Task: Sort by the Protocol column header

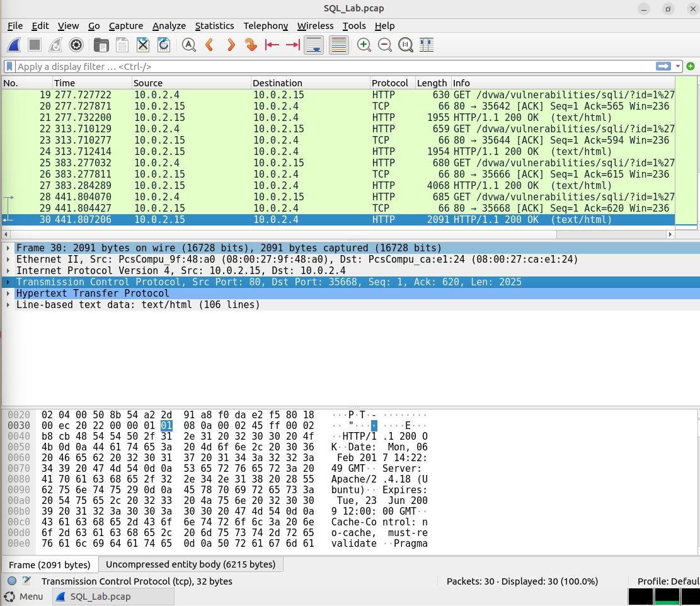Action: [x=393, y=83]
